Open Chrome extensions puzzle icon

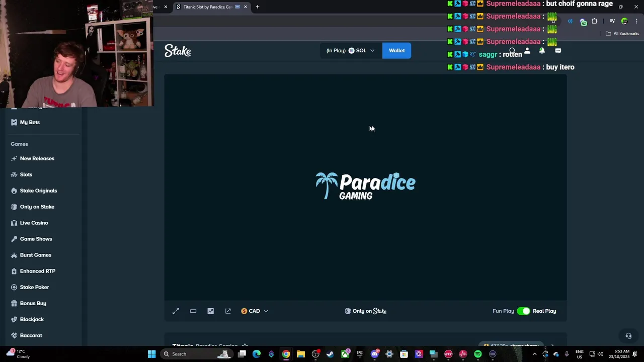click(x=595, y=21)
